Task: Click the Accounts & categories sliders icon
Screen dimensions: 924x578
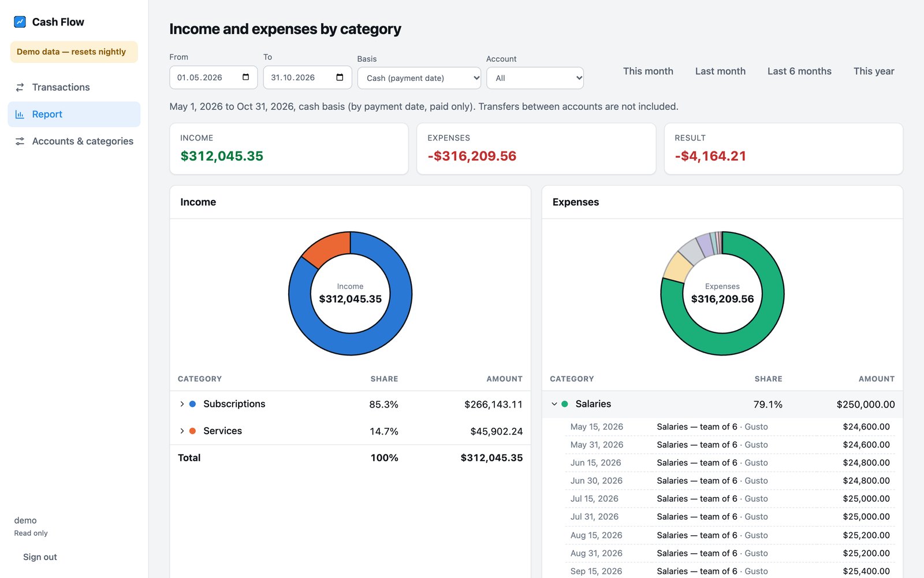Action: [20, 141]
